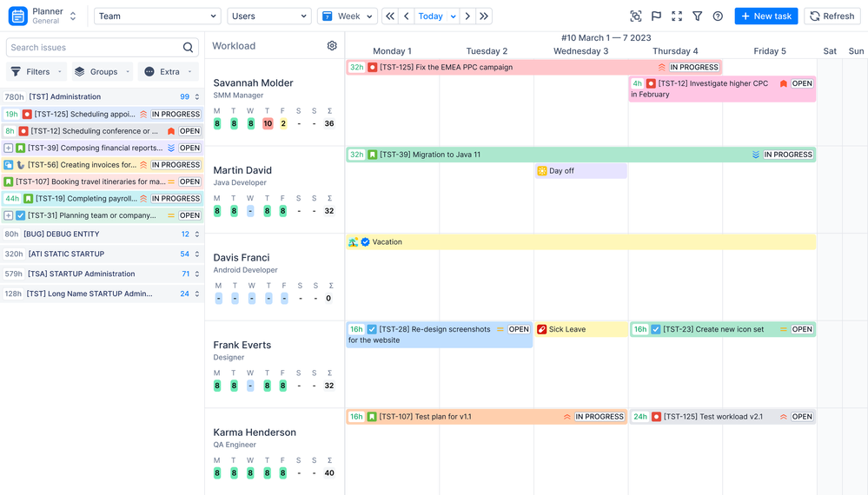868x495 pixels.
Task: Click the search magnifier icon in issue search
Action: (189, 48)
